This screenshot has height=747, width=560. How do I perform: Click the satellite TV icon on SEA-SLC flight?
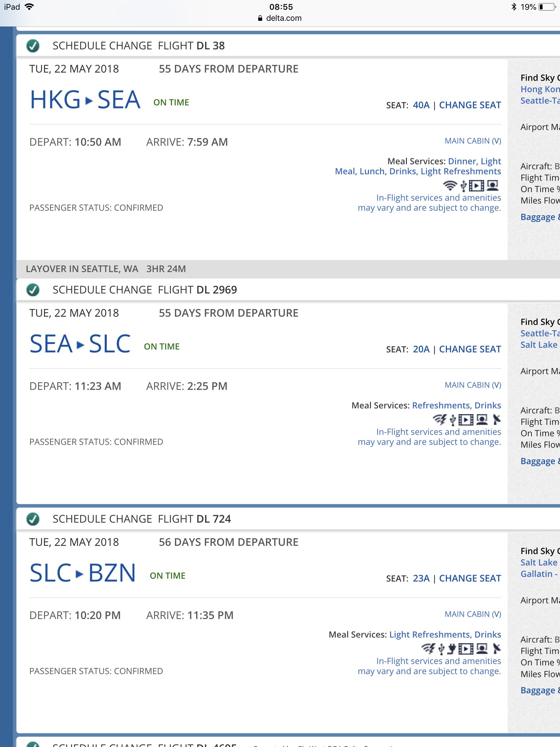click(496, 420)
